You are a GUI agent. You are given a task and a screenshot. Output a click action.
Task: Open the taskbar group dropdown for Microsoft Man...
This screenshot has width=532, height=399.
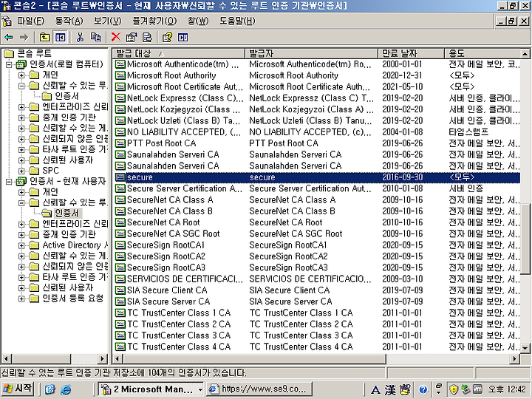tap(200, 389)
